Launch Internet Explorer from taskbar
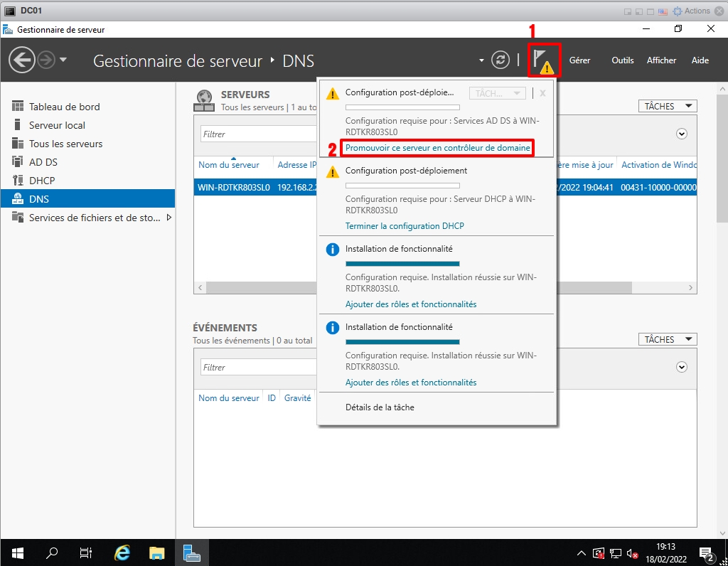The height and width of the screenshot is (566, 728). point(122,552)
